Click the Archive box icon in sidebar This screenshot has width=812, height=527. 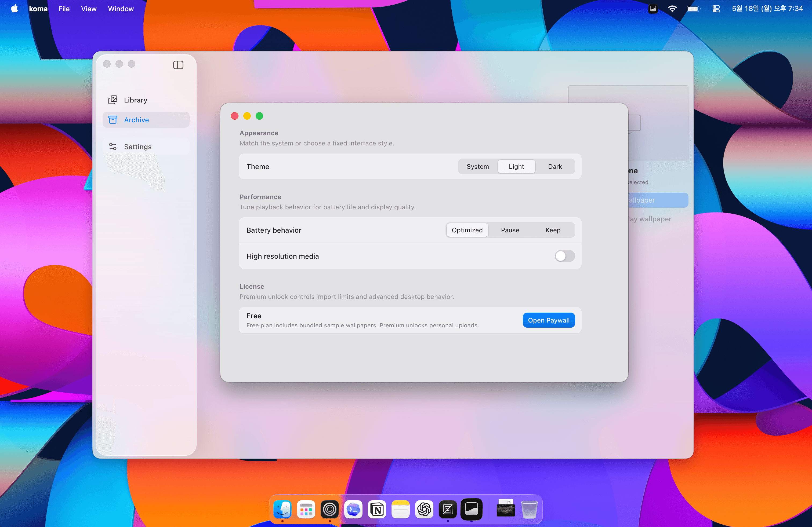click(x=113, y=120)
